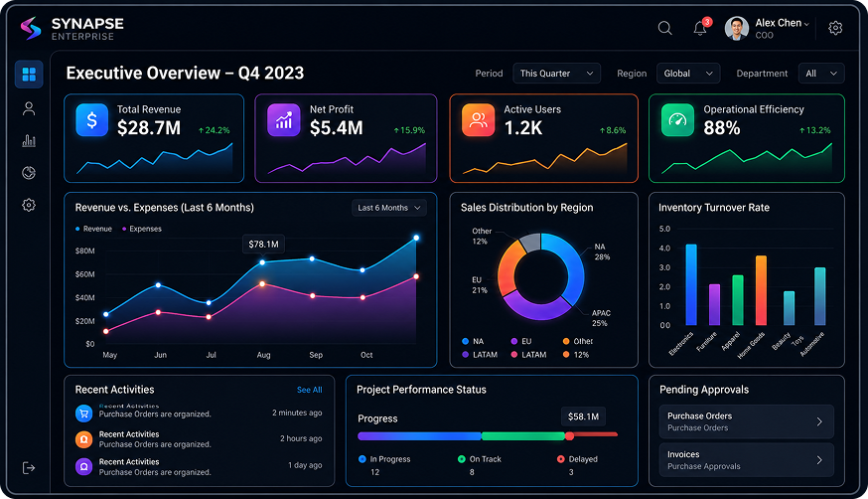The width and height of the screenshot is (868, 499).
Task: Open the bar chart analytics sidebar icon
Action: click(x=29, y=141)
